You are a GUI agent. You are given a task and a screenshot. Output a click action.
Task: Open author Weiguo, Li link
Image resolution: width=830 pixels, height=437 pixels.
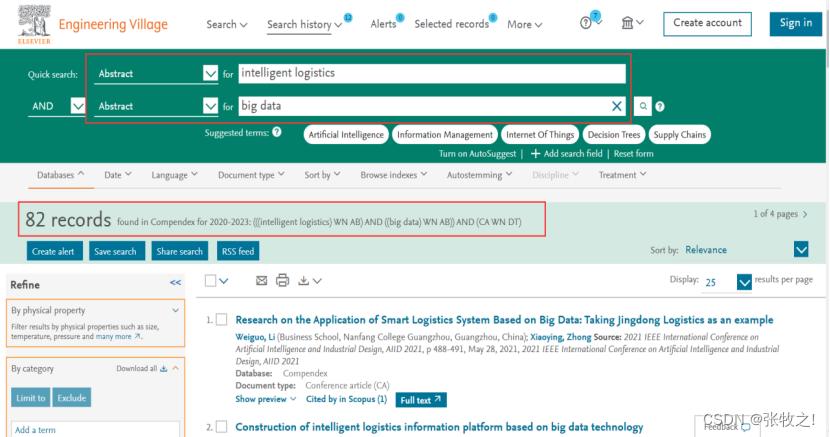pos(255,337)
